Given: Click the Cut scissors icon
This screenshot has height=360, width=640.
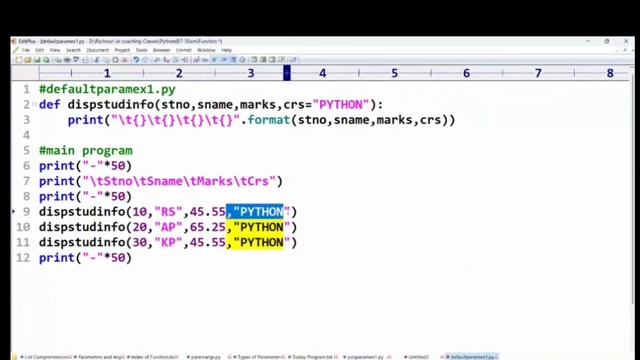Looking at the screenshot, I should [97, 60].
